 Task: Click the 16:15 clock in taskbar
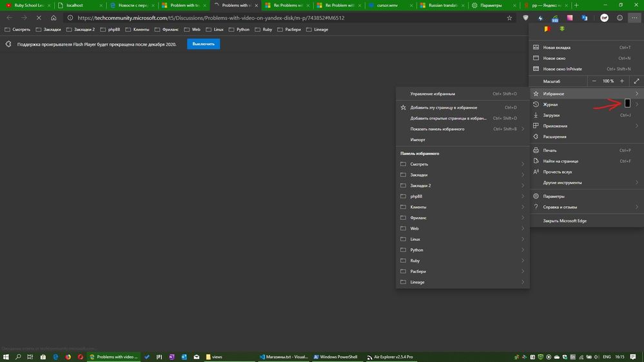[x=620, y=357]
